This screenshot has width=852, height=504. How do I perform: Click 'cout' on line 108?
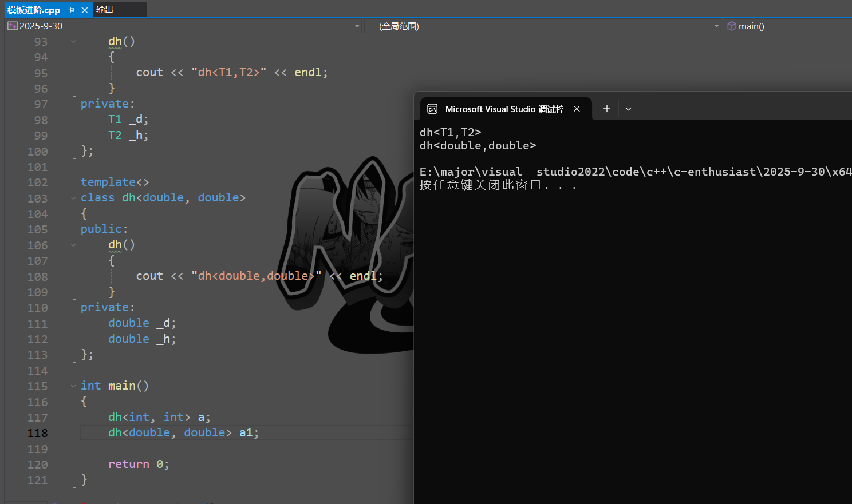pyautogui.click(x=149, y=276)
